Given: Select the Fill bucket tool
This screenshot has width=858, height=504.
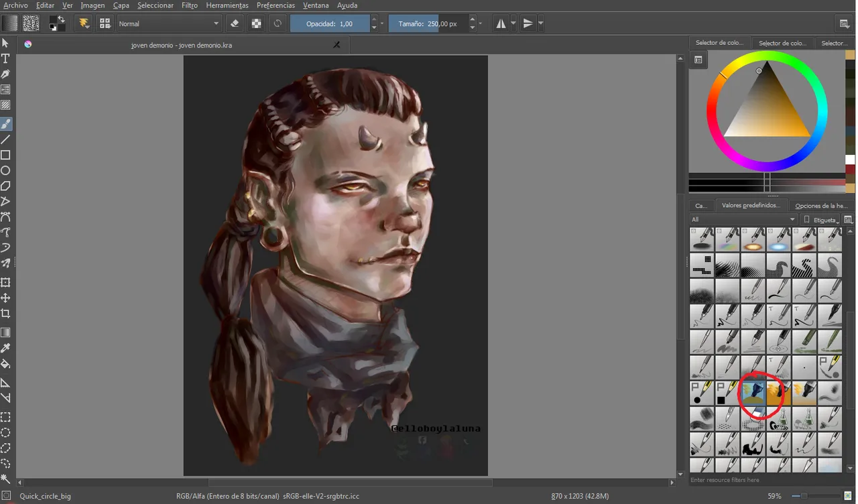Looking at the screenshot, I should pos(5,364).
